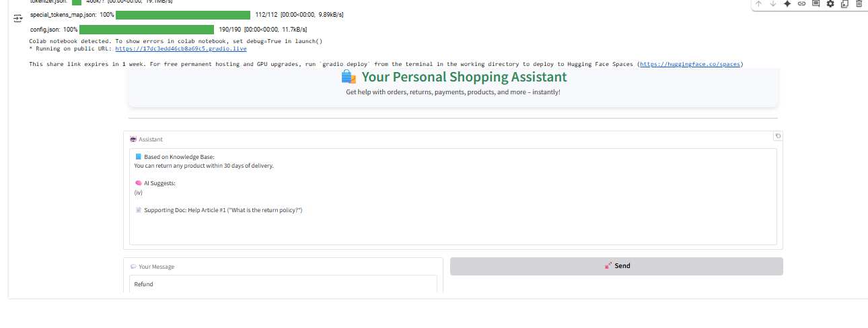Click the shopping bags emoji in header

pos(349,77)
